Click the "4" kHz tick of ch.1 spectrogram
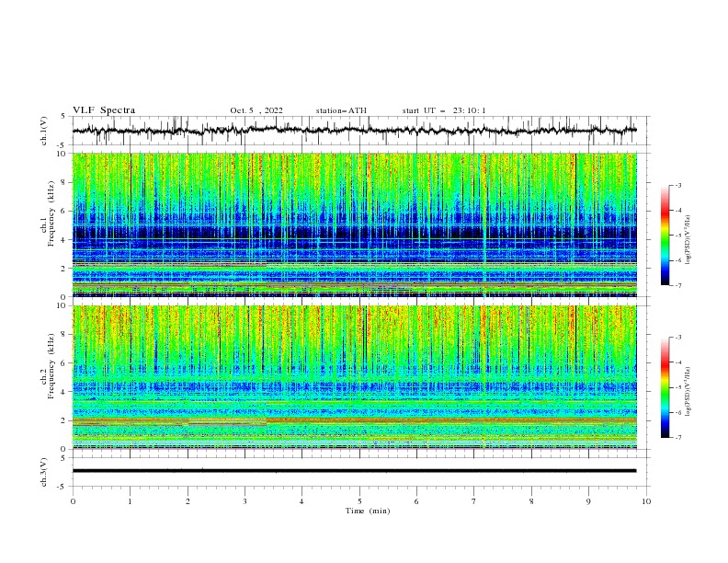This screenshot has width=728, height=563. [64, 240]
